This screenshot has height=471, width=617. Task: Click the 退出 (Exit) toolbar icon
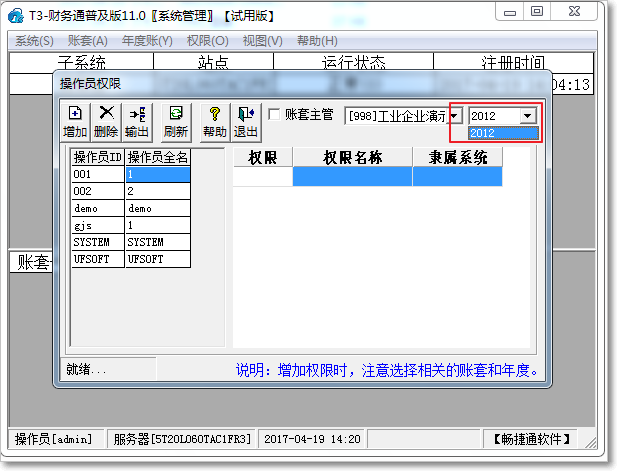(245, 122)
